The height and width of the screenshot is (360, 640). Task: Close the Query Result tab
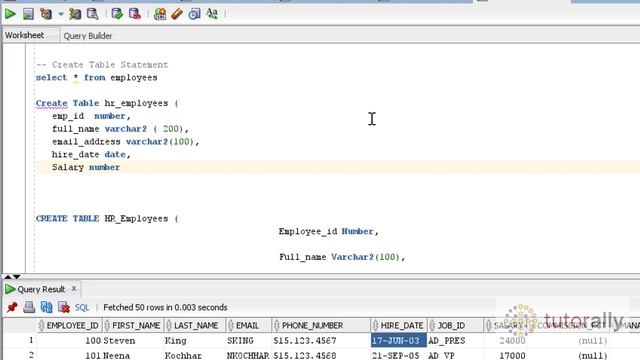(74, 289)
